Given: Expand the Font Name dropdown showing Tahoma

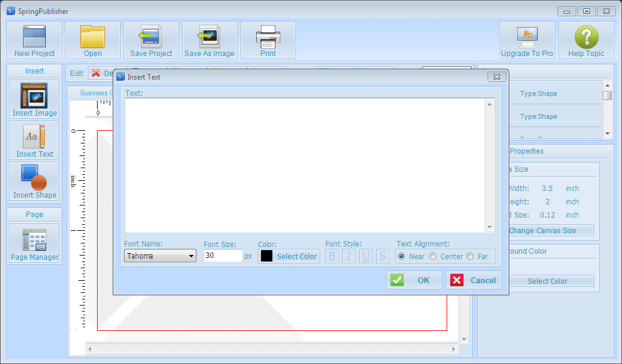Looking at the screenshot, I should tap(160, 256).
